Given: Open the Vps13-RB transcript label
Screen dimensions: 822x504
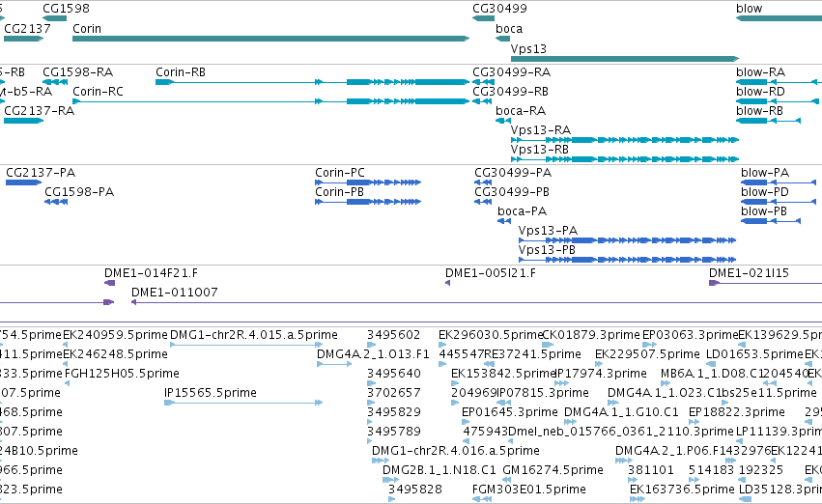Looking at the screenshot, I should 539,150.
